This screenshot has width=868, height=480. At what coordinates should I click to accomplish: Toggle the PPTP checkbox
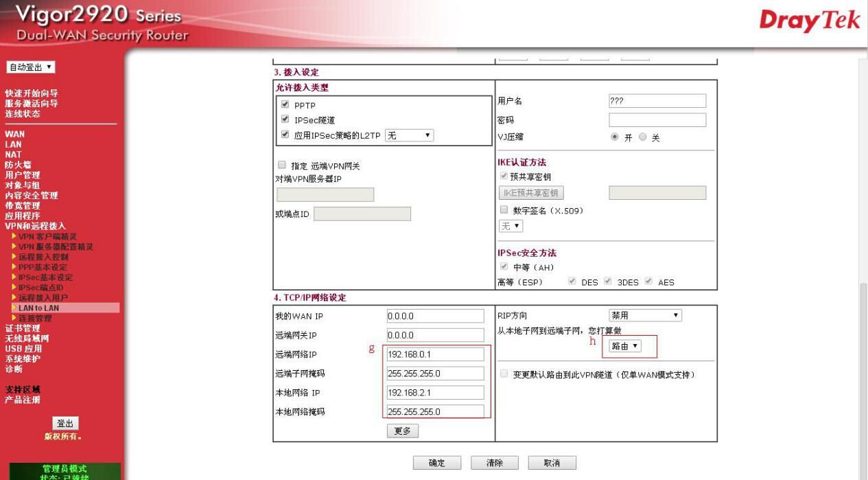(x=285, y=104)
